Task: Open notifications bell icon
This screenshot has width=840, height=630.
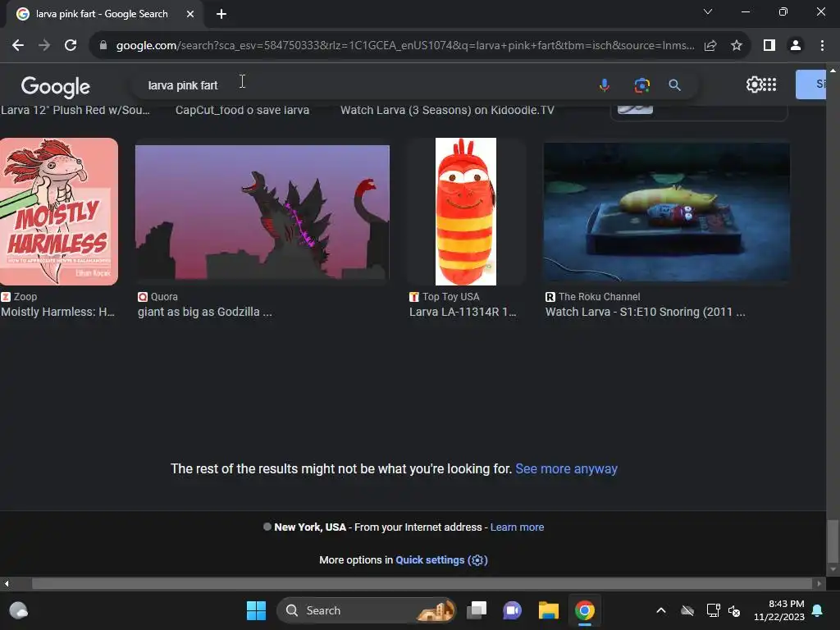Action: [818, 610]
